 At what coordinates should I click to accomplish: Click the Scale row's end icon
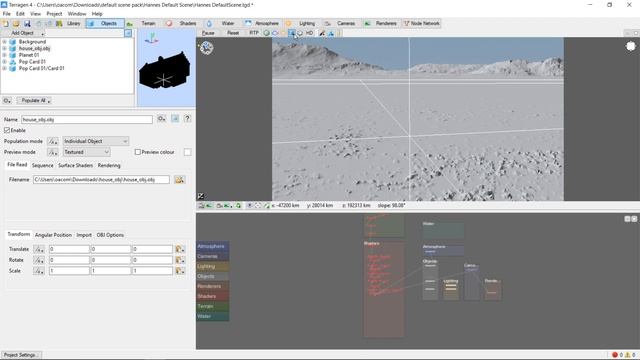pos(180,271)
